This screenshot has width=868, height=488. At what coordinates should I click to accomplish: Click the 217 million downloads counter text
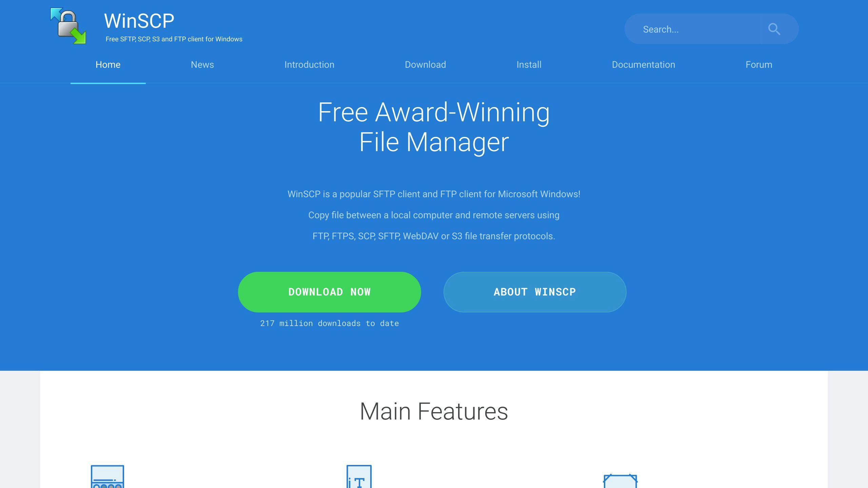point(329,323)
